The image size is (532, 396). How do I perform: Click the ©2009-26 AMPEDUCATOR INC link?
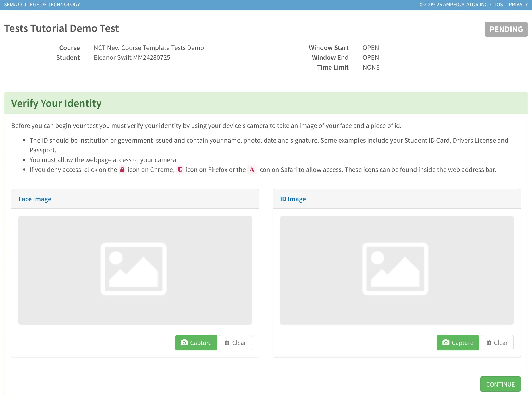(x=454, y=5)
